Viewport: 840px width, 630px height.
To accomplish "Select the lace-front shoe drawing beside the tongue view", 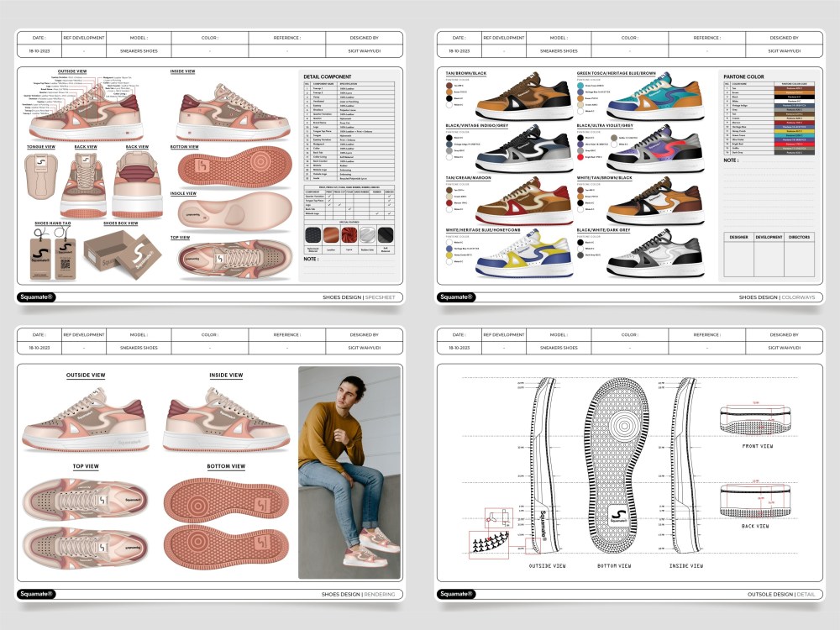I will pos(85,184).
